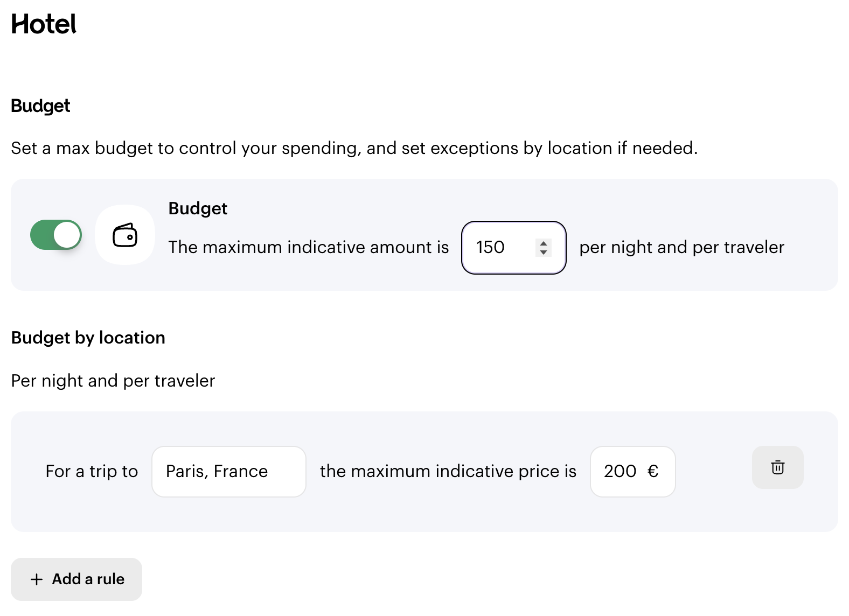
Task: Disable the Budget toggle switch
Action: (x=56, y=235)
